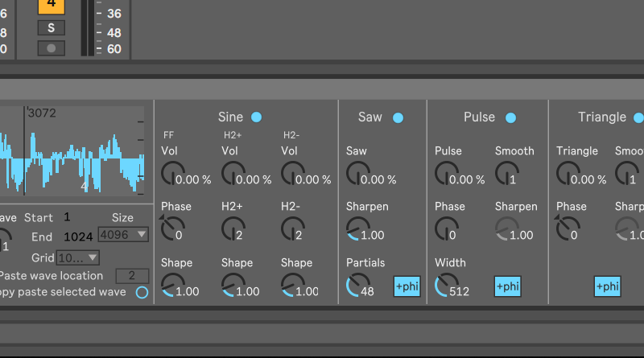The width and height of the screenshot is (644, 358).
Task: Click the End value 1024 field
Action: [x=79, y=237]
